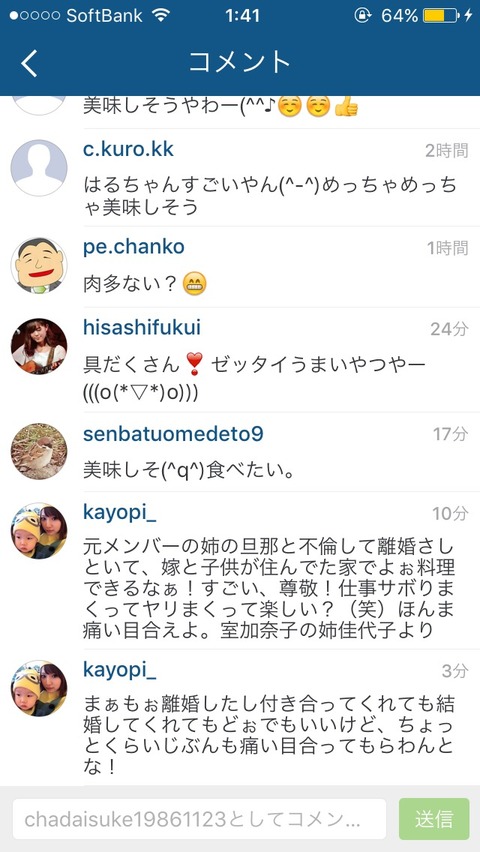Viewport: 480px width, 852px height.
Task: Tap the battery icon in status bar
Action: 440,16
